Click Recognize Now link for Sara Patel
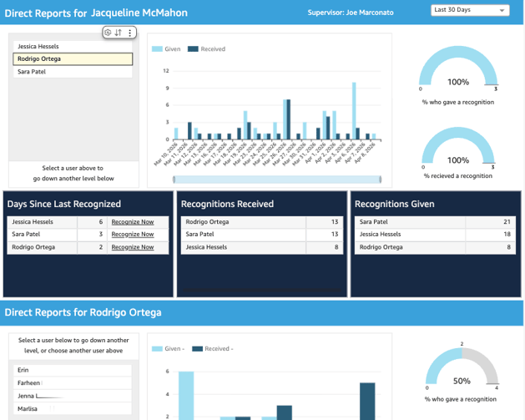Image resolution: width=525 pixels, height=420 pixels. [133, 235]
